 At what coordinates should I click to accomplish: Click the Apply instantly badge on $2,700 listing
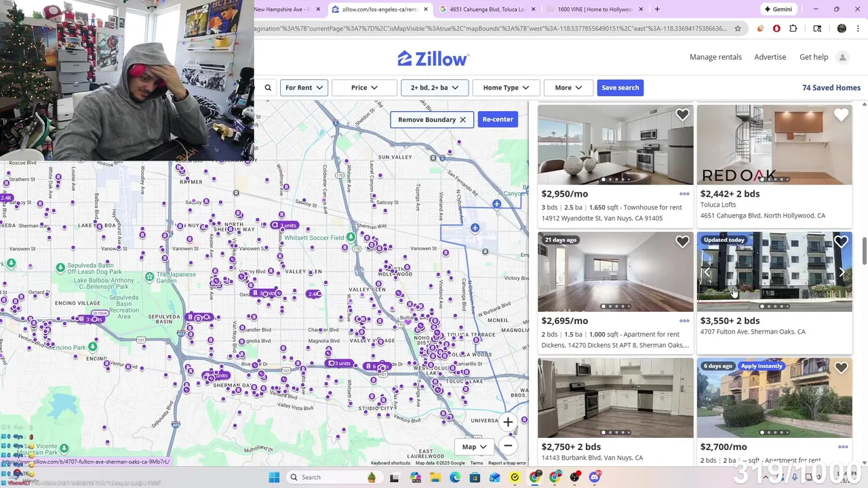762,366
